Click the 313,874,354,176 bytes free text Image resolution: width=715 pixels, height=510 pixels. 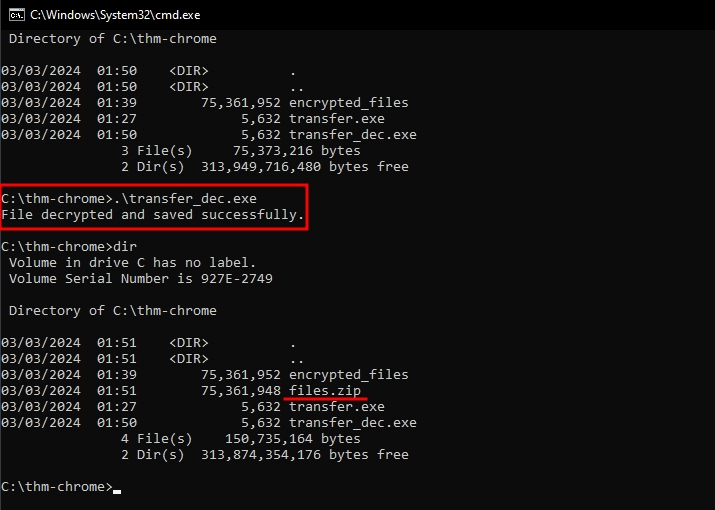pyautogui.click(x=305, y=455)
